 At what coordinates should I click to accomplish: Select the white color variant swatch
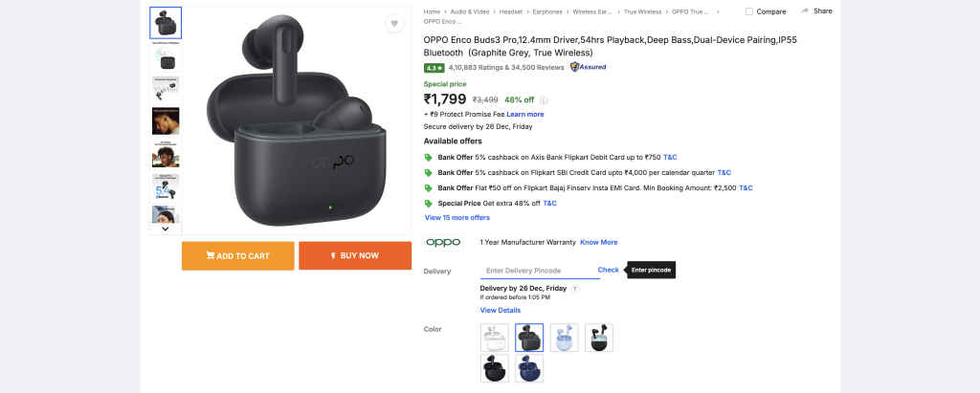(494, 338)
